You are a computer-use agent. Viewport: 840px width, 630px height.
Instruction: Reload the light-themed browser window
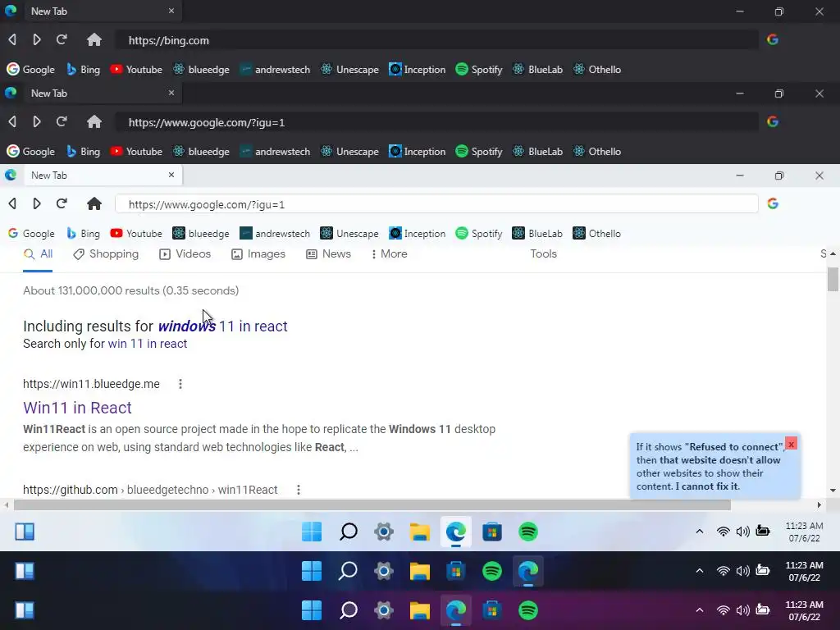coord(62,203)
